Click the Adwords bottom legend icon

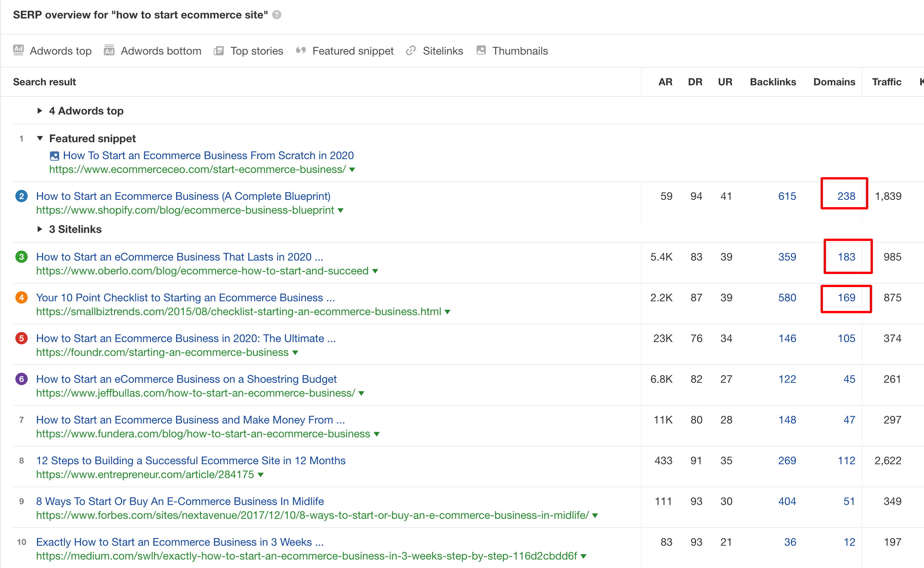click(109, 50)
